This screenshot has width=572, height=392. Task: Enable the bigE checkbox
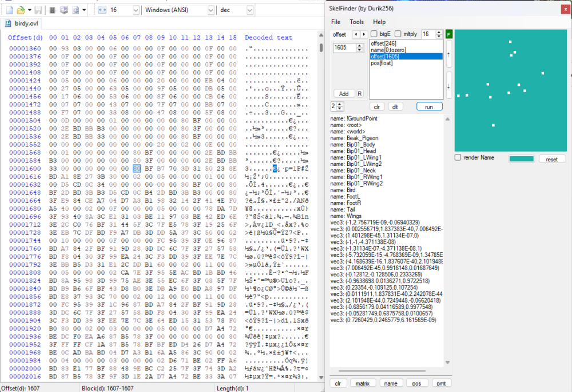pos(374,34)
